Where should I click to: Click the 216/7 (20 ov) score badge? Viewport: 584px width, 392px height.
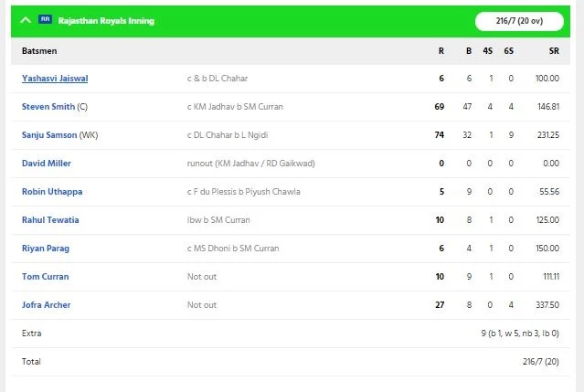(x=519, y=21)
